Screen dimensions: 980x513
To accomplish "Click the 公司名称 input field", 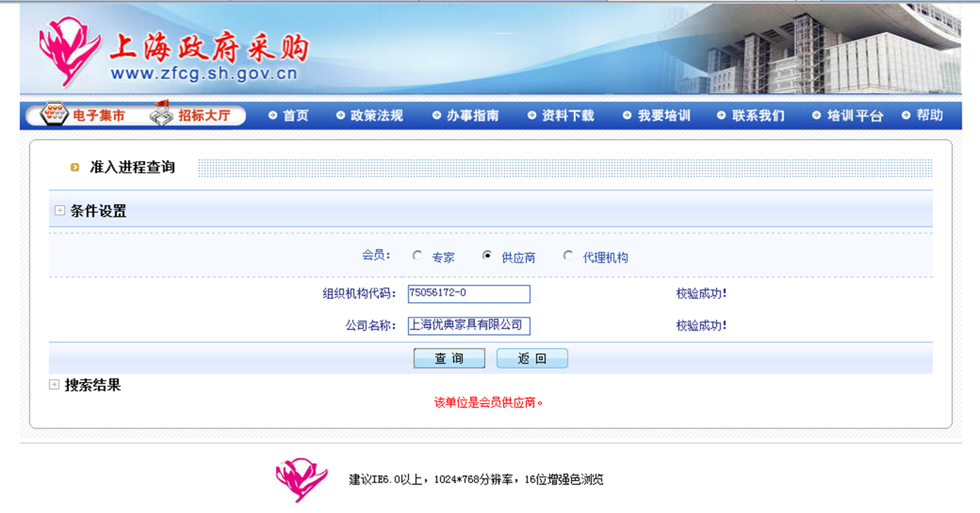I will coord(468,326).
